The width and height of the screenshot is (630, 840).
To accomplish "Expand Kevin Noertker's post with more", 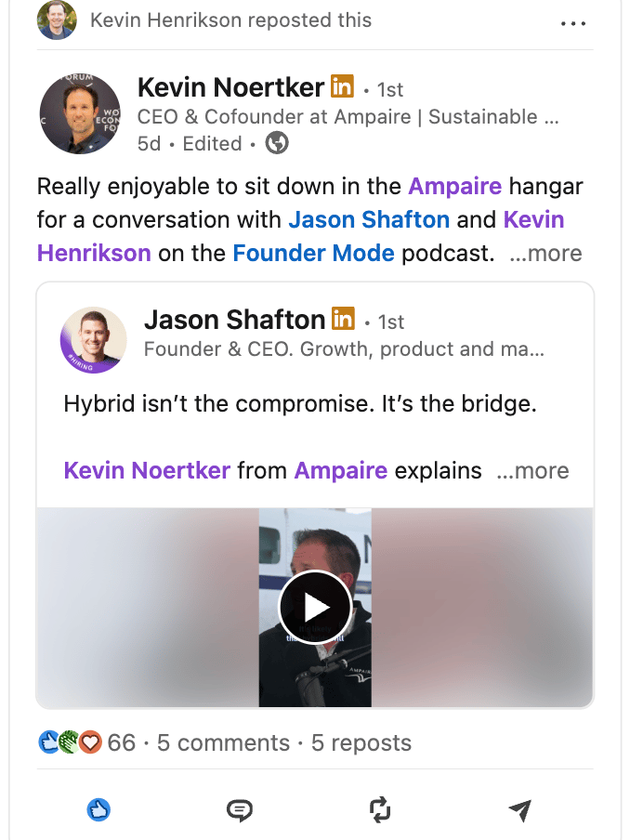I will [x=546, y=254].
